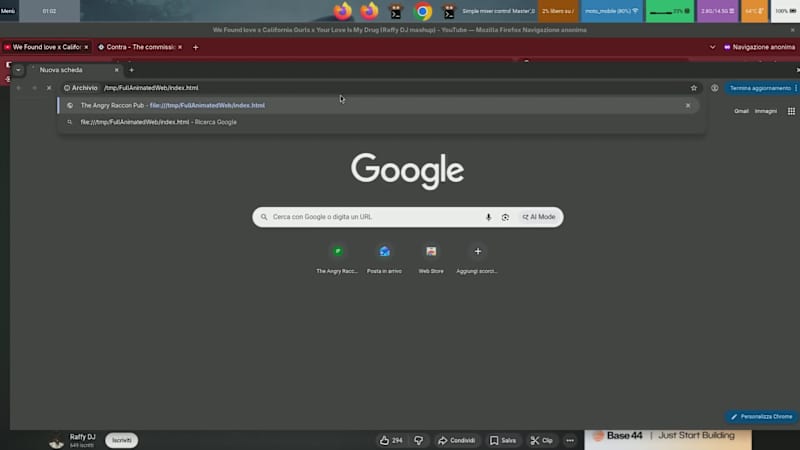Open a new tab in Firefox

(x=195, y=47)
